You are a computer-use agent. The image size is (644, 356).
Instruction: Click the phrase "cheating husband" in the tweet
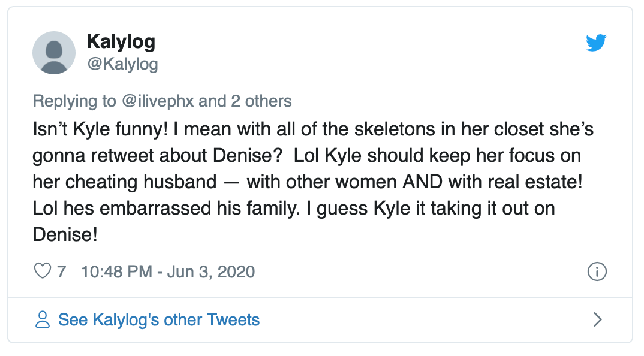(149, 182)
